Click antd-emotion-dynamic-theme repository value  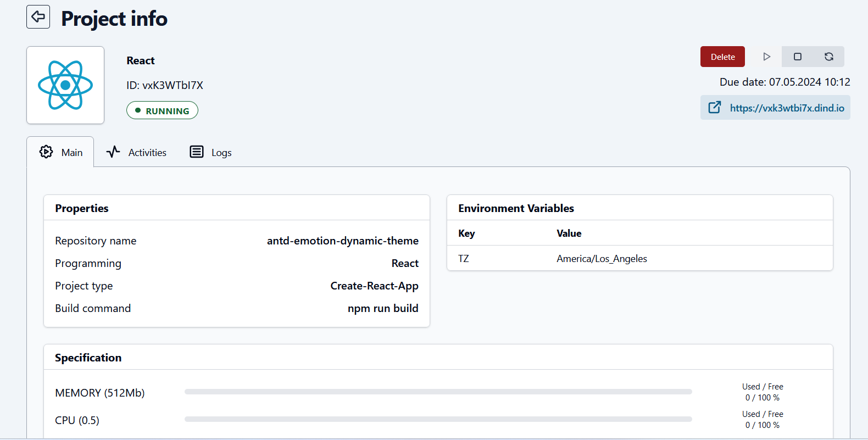coord(343,241)
